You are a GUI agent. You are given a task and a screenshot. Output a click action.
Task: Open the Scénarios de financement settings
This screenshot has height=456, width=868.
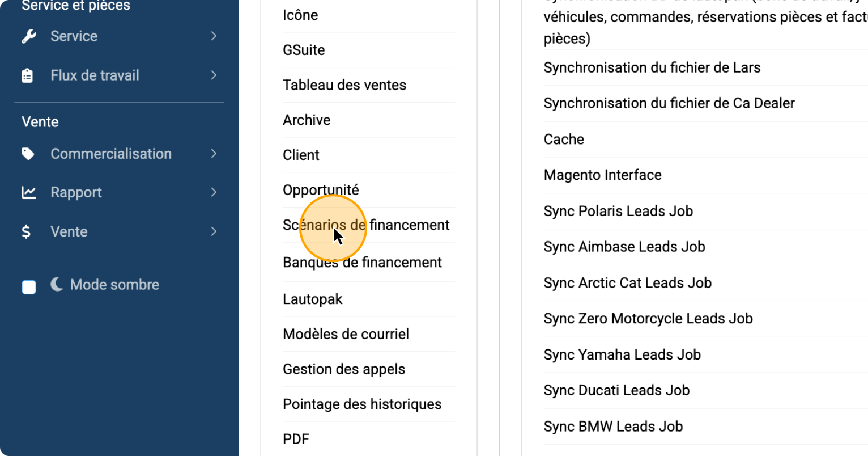pyautogui.click(x=366, y=225)
